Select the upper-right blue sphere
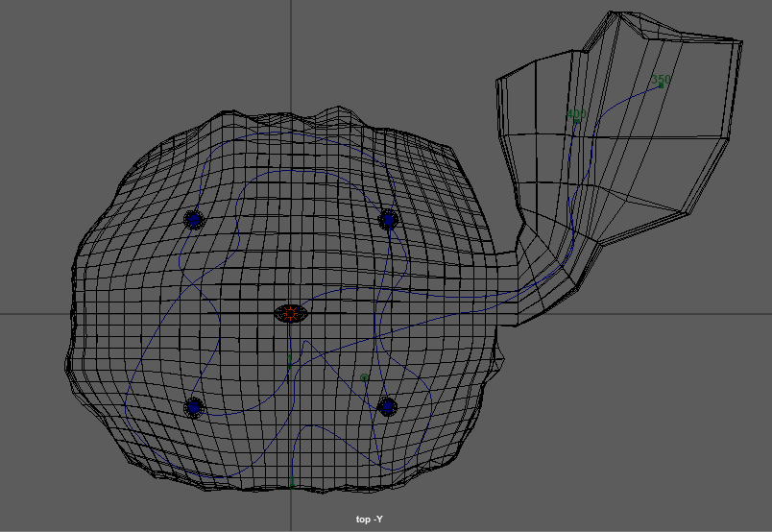 [389, 219]
